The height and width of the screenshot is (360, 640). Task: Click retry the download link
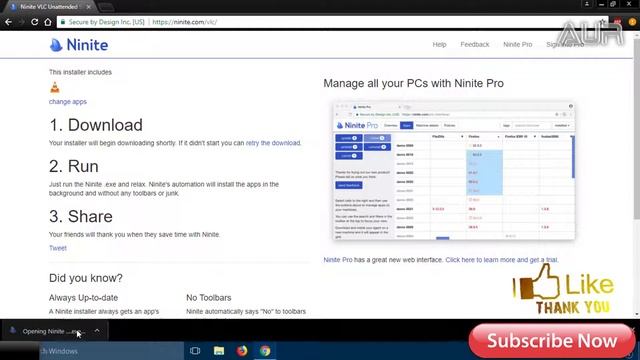click(x=273, y=143)
